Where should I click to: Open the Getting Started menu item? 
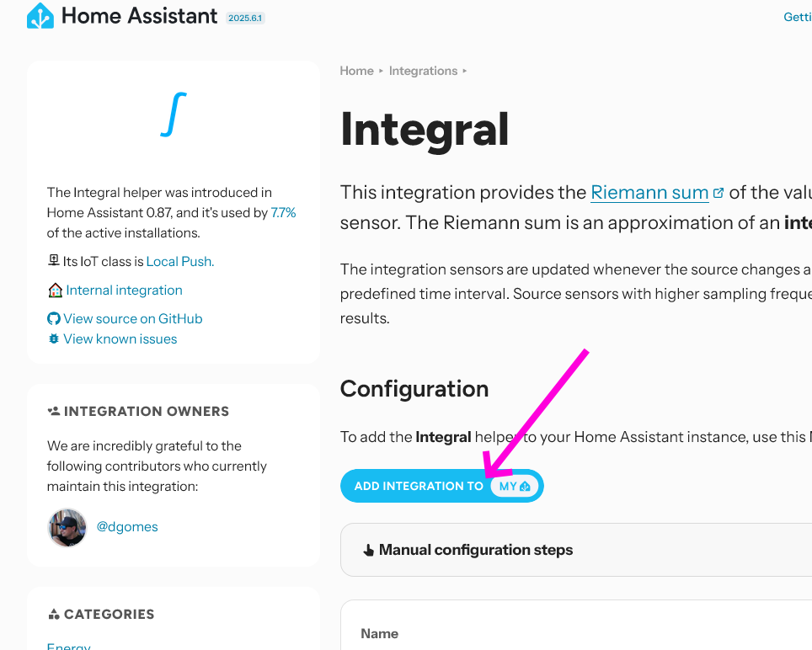coord(797,17)
